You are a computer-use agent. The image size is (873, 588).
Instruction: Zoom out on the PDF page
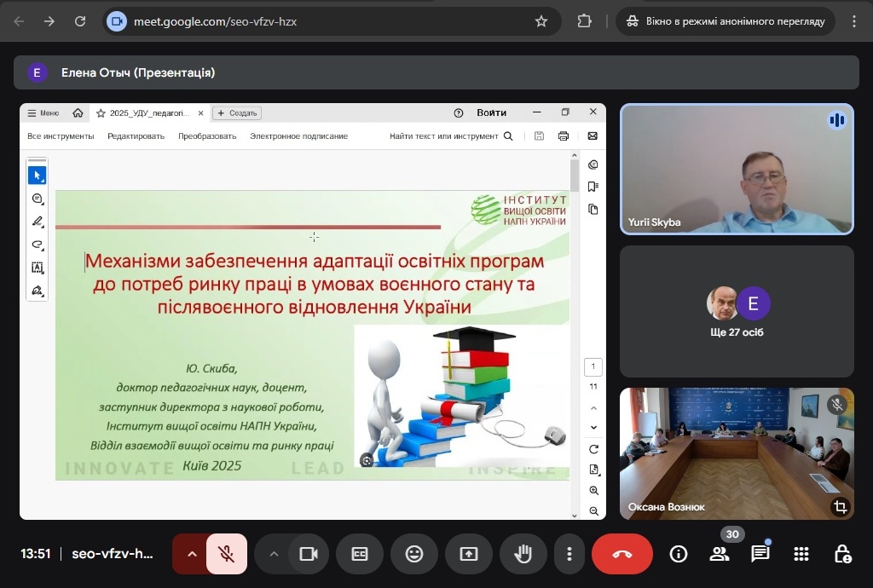pos(593,511)
